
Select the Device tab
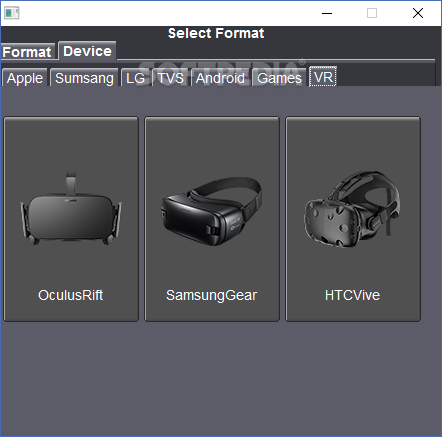87,51
